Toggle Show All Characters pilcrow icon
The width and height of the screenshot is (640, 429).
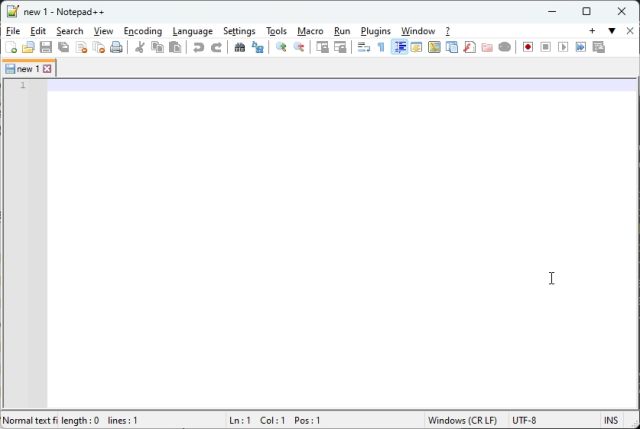pyautogui.click(x=381, y=47)
